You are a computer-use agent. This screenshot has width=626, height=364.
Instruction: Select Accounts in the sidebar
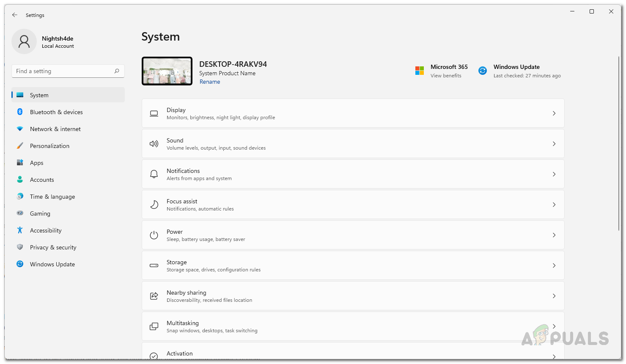(x=42, y=180)
